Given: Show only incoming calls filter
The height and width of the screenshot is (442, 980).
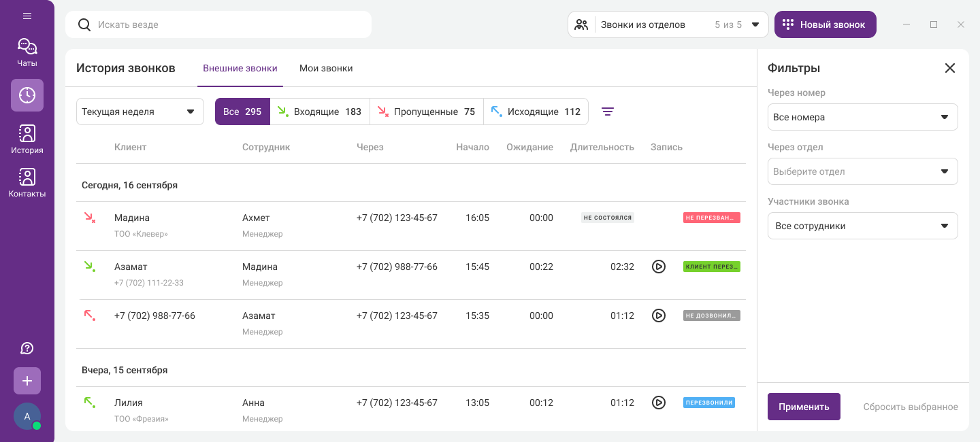Looking at the screenshot, I should click(x=320, y=112).
